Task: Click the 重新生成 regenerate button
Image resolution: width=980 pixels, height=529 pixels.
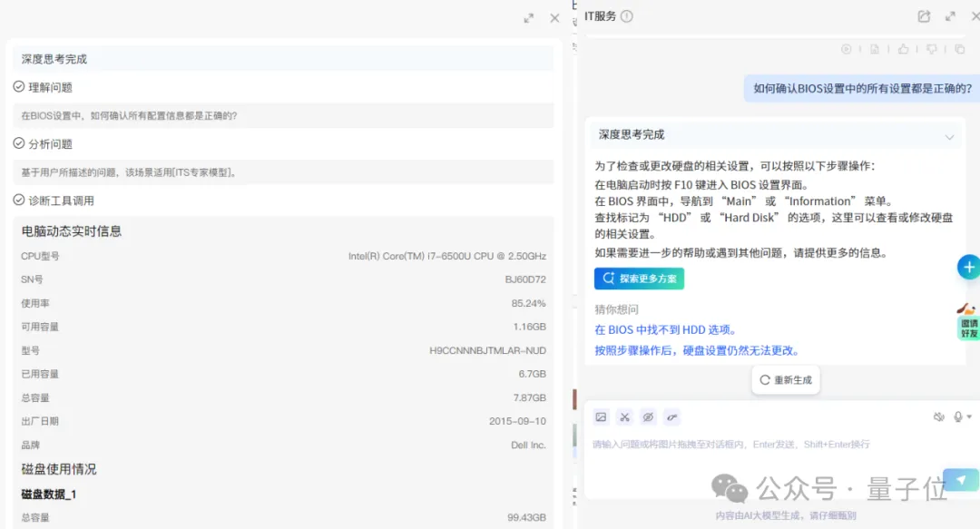Action: click(786, 380)
